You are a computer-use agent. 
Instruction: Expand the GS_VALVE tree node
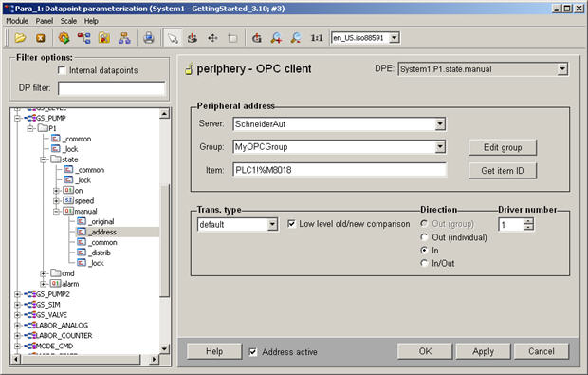pos(17,315)
